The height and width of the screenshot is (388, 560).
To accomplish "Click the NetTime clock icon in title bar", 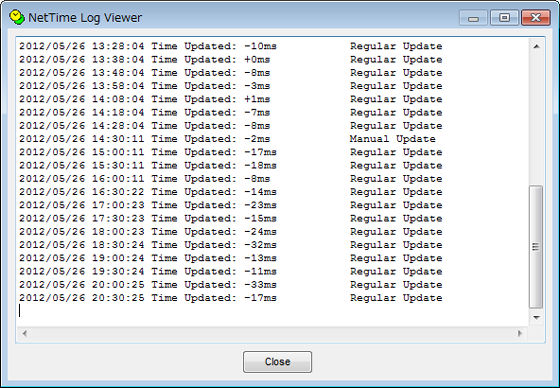I will (17, 17).
